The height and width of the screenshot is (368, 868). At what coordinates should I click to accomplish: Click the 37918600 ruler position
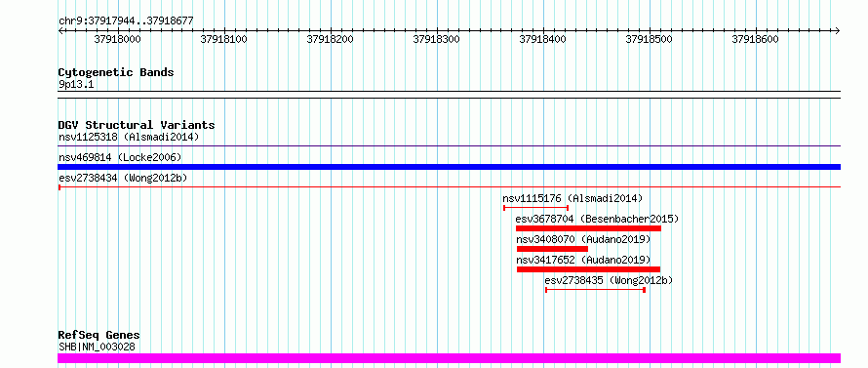[755, 39]
